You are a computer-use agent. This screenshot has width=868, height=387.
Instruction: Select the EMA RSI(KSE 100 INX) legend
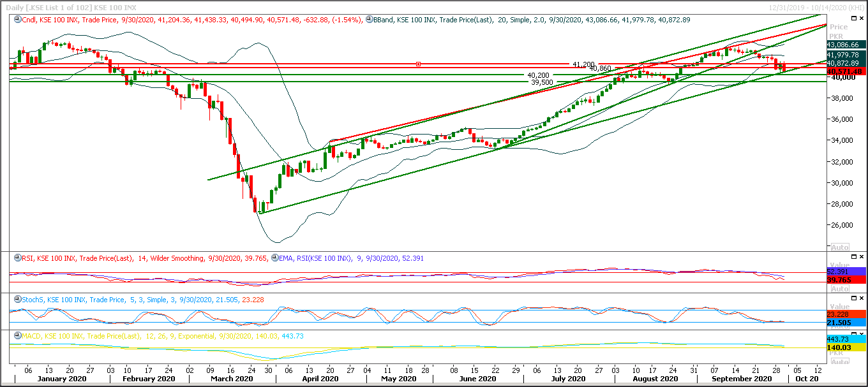tap(352, 258)
